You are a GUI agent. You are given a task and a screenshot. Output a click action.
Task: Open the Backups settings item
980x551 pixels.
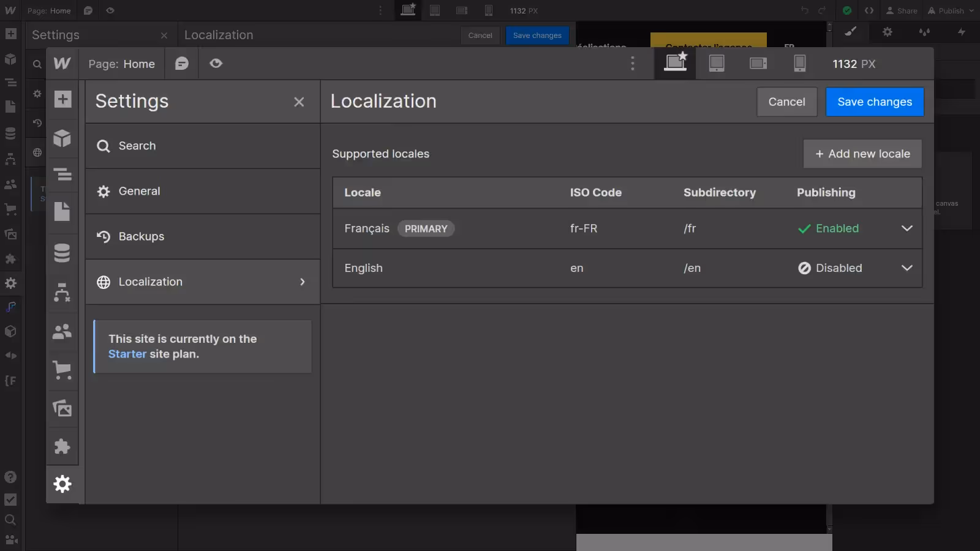141,237
